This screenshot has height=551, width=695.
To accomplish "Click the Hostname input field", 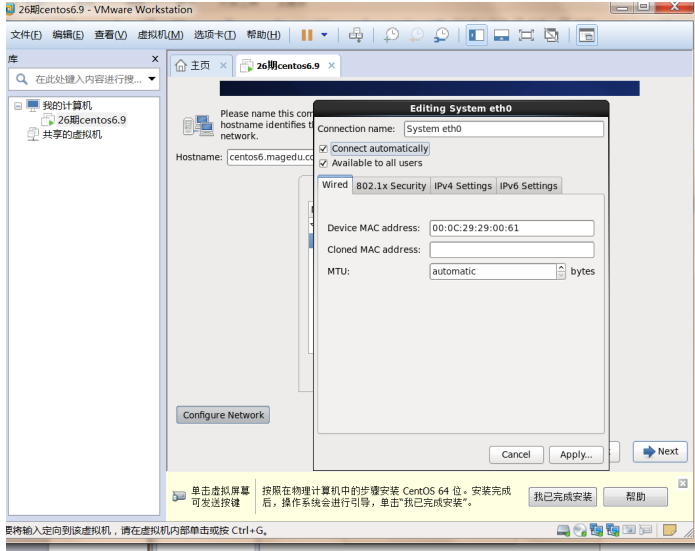I will [x=270, y=157].
